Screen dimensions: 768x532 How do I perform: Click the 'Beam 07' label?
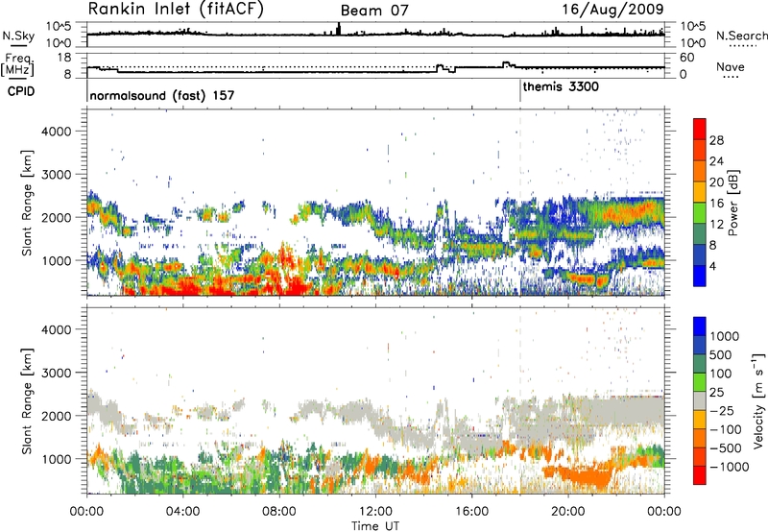pos(374,11)
